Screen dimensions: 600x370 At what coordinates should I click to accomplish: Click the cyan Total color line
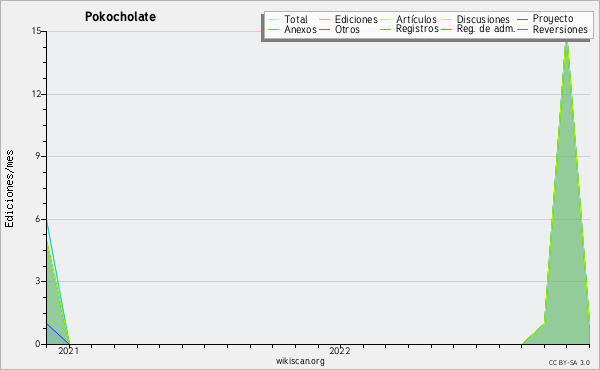click(x=274, y=20)
